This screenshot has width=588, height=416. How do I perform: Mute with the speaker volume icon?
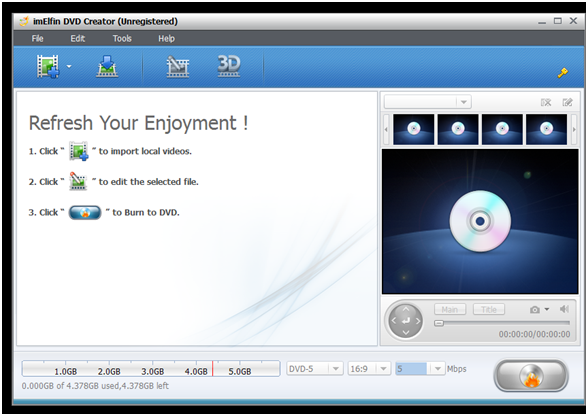coord(564,309)
